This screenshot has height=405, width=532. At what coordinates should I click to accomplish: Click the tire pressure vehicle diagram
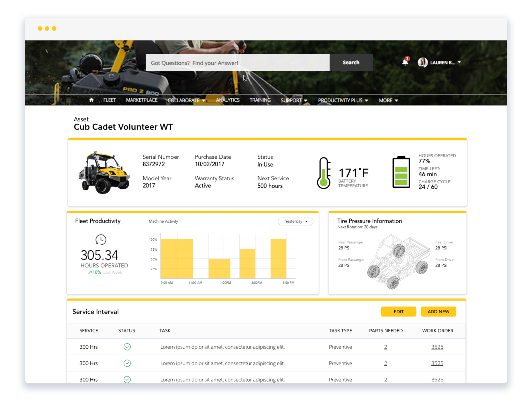[x=399, y=261]
